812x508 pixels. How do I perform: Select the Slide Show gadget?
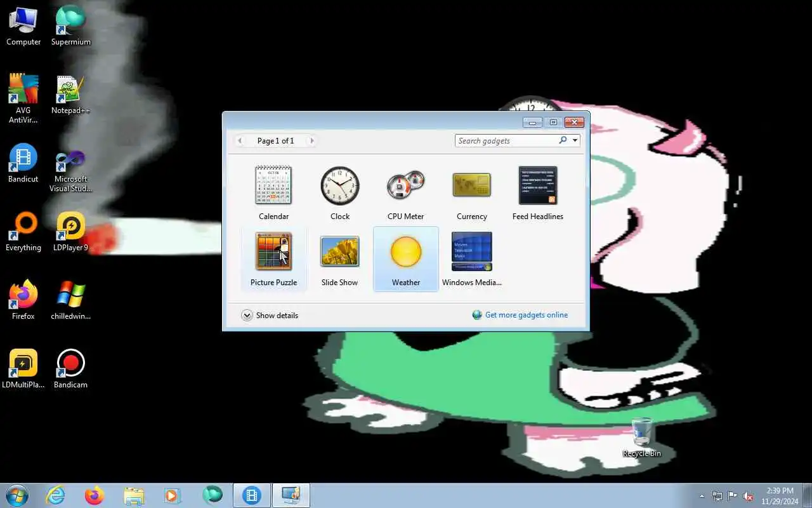(x=340, y=259)
